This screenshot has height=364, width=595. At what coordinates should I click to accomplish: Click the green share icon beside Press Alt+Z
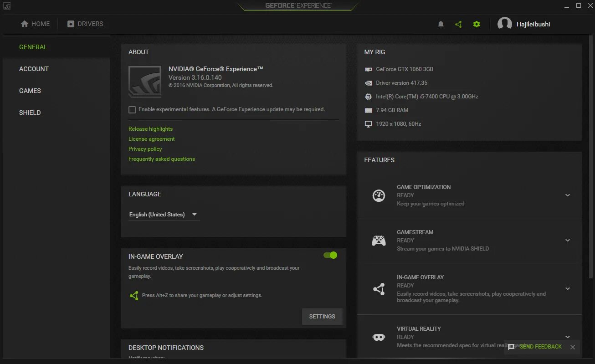(x=134, y=296)
